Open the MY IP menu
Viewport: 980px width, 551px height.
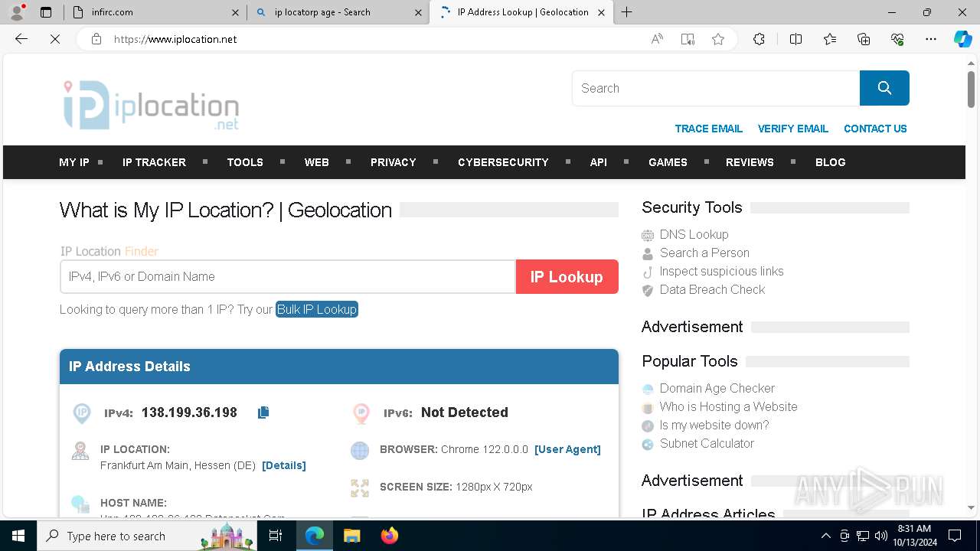(x=74, y=162)
